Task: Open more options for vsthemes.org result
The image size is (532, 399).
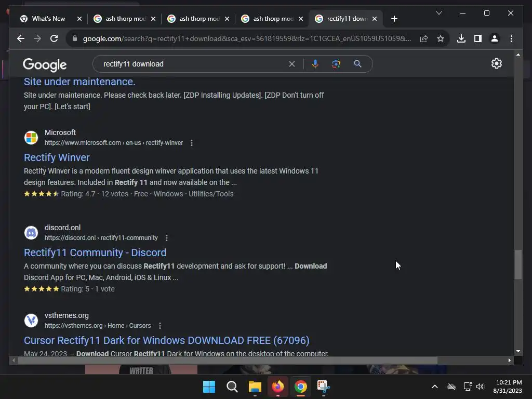Action: point(160,326)
